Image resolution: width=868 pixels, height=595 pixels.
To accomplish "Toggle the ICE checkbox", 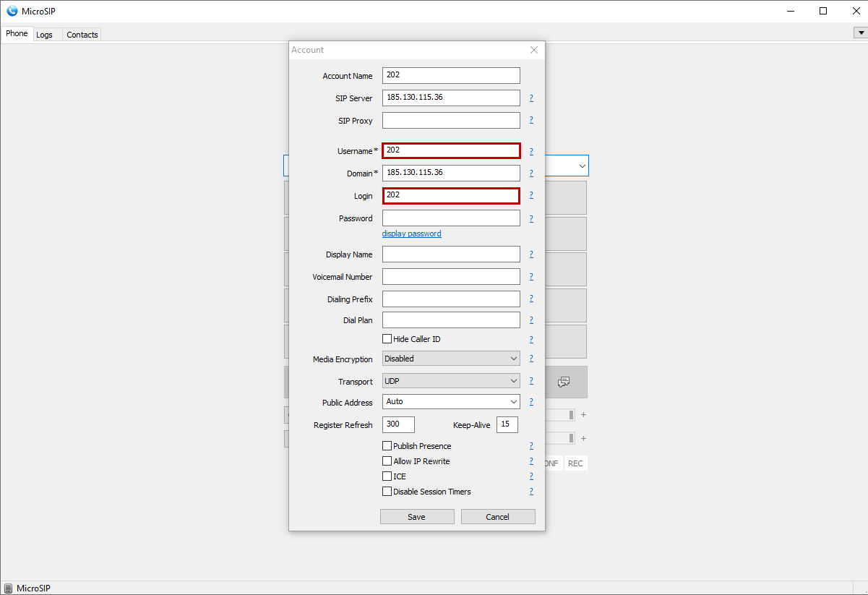I will [x=387, y=476].
